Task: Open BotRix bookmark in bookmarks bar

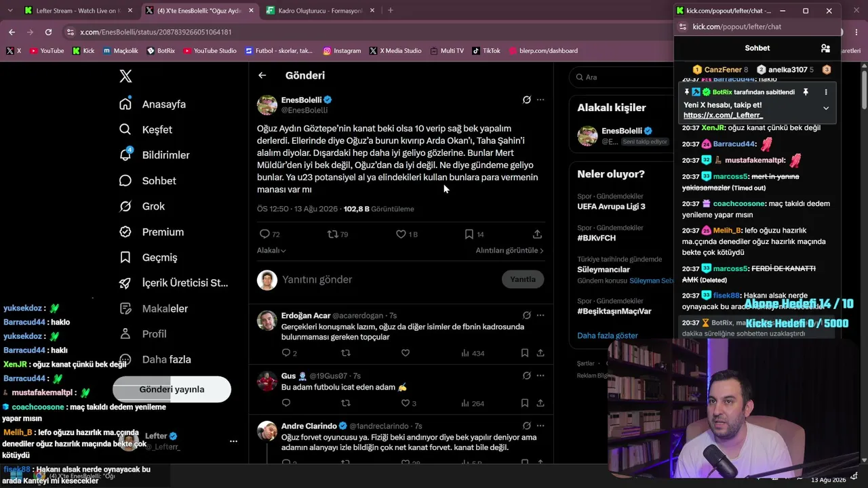Action: [x=161, y=51]
